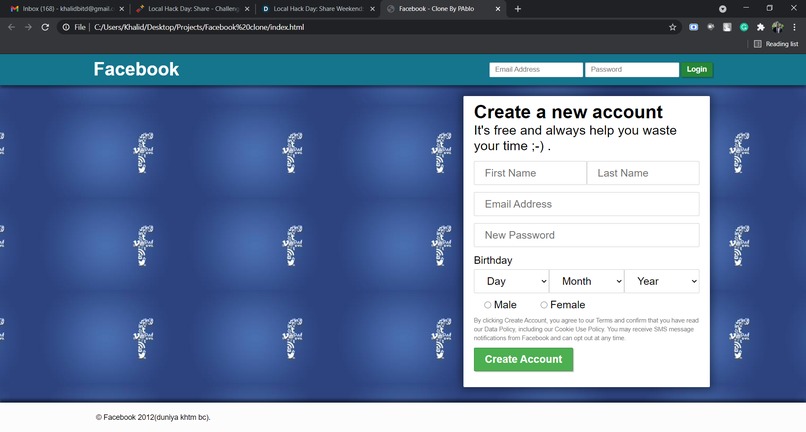The image size is (806, 432).
Task: Click the signup Email Address field
Action: pyautogui.click(x=587, y=204)
